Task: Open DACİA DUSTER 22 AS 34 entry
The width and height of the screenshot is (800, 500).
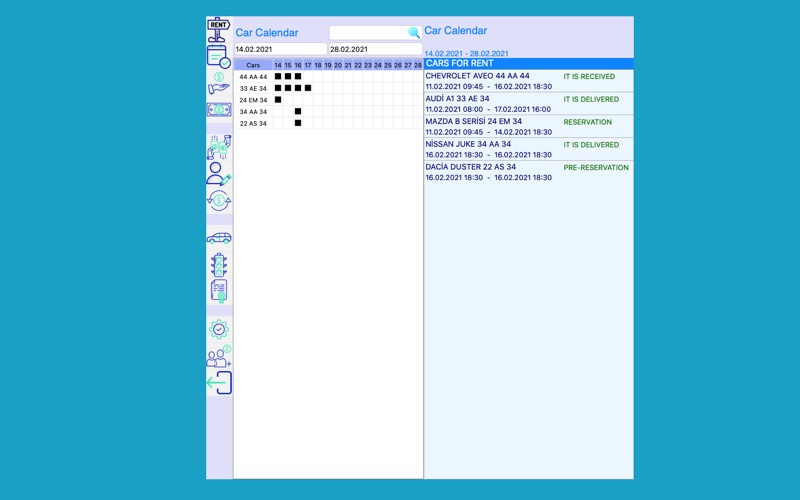Action: point(529,172)
